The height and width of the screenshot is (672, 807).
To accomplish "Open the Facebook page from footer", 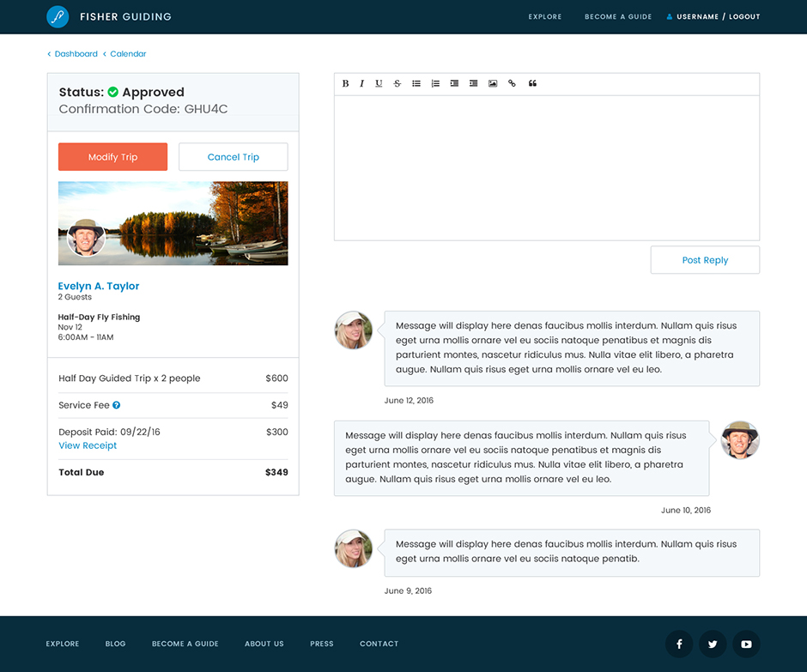I will [679, 644].
